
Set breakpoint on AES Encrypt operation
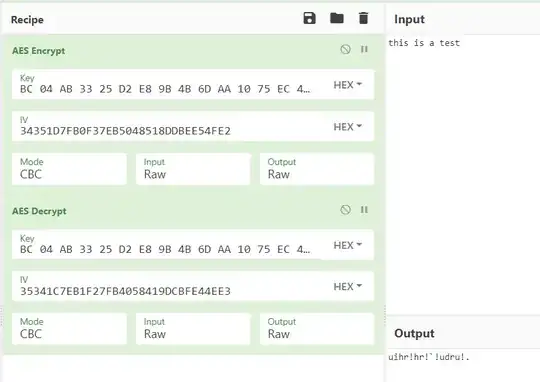click(364, 49)
